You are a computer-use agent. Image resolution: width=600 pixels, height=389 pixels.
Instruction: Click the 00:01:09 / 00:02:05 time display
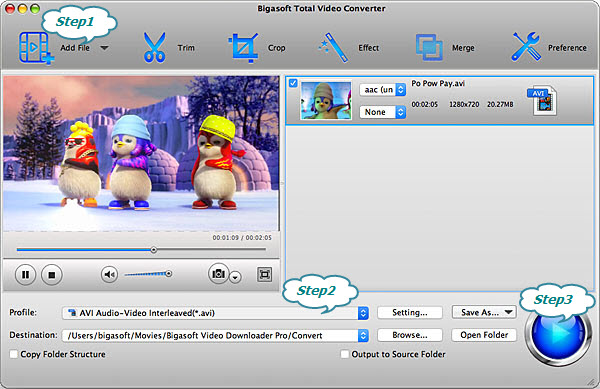click(x=242, y=238)
